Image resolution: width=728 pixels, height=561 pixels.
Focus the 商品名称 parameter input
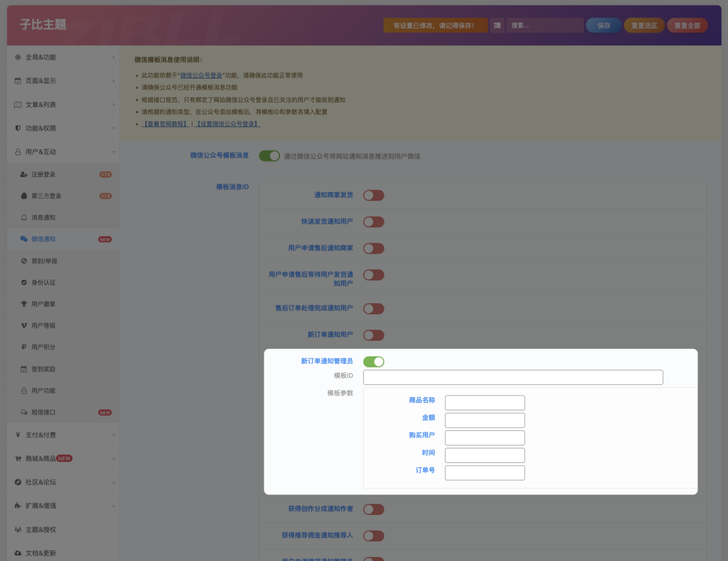pyautogui.click(x=484, y=402)
